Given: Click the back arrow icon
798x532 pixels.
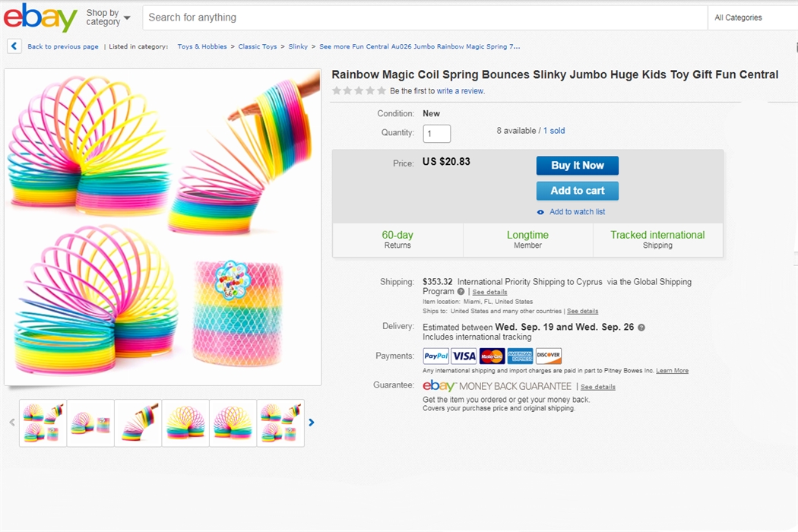Looking at the screenshot, I should pyautogui.click(x=14, y=46).
